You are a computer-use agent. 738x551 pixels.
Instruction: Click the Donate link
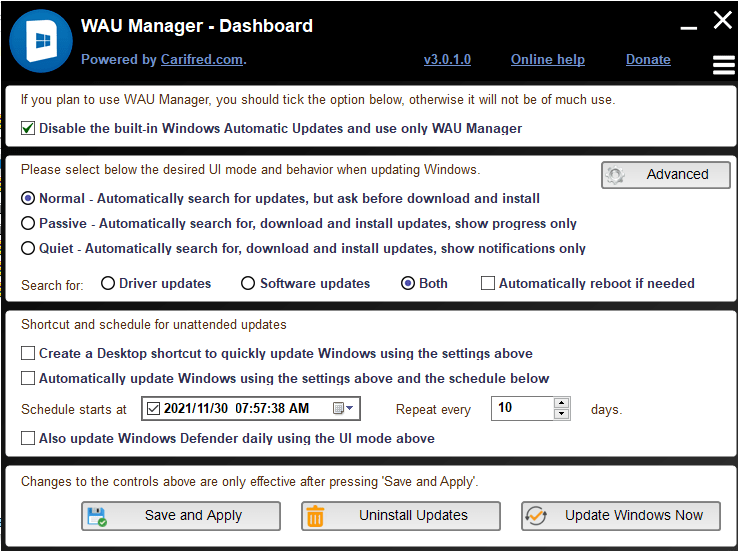coord(648,59)
